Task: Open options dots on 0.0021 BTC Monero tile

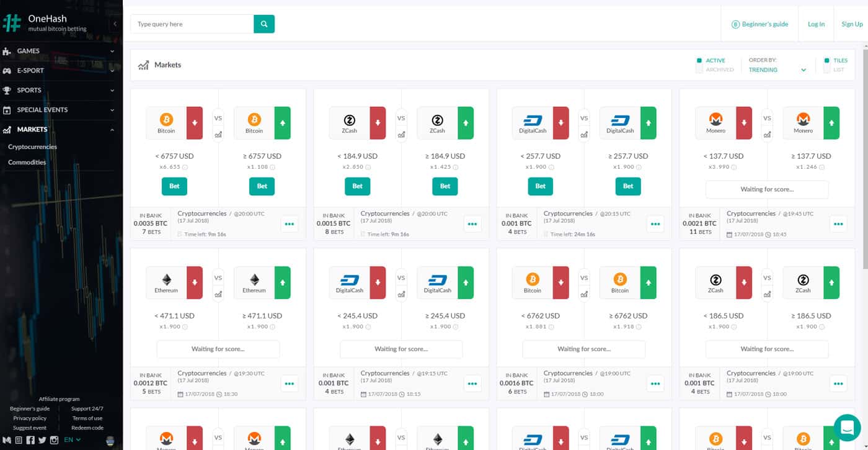Action: click(838, 224)
